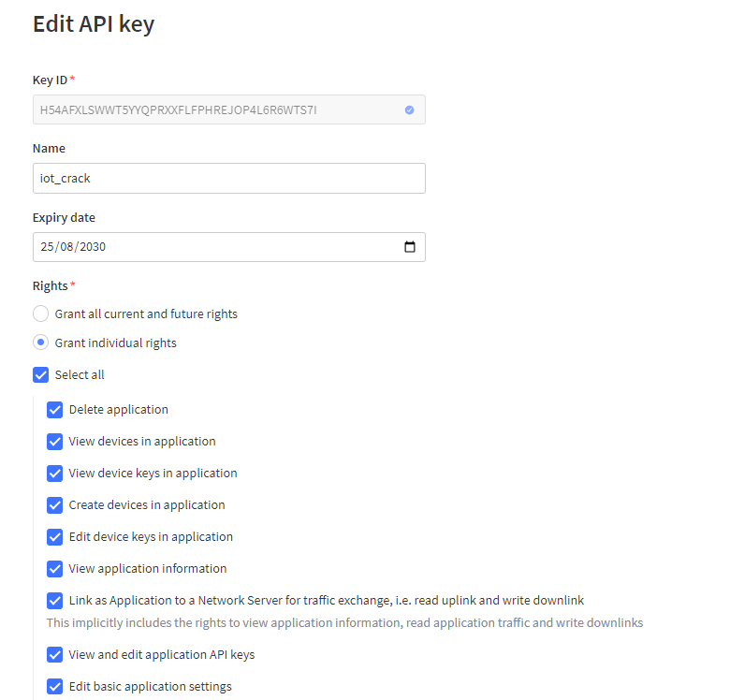
Task: Click the Name input field
Action: point(228,178)
